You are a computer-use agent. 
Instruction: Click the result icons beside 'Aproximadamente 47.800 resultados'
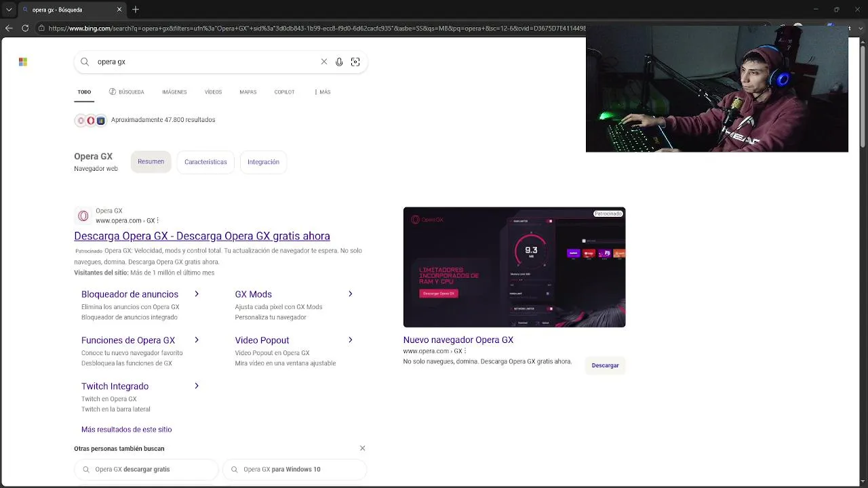pyautogui.click(x=91, y=121)
